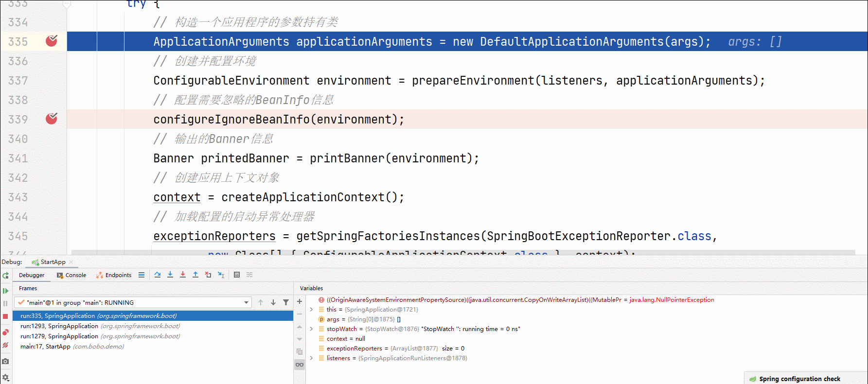Toggle the Mute Breakpoints button
This screenshot has height=384, width=868.
coord(5,345)
